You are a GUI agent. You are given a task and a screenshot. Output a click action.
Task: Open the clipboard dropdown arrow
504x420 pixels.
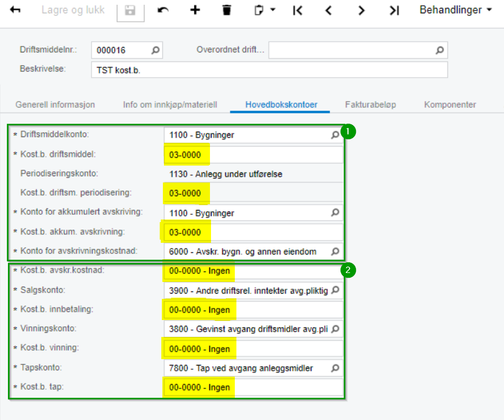click(273, 10)
